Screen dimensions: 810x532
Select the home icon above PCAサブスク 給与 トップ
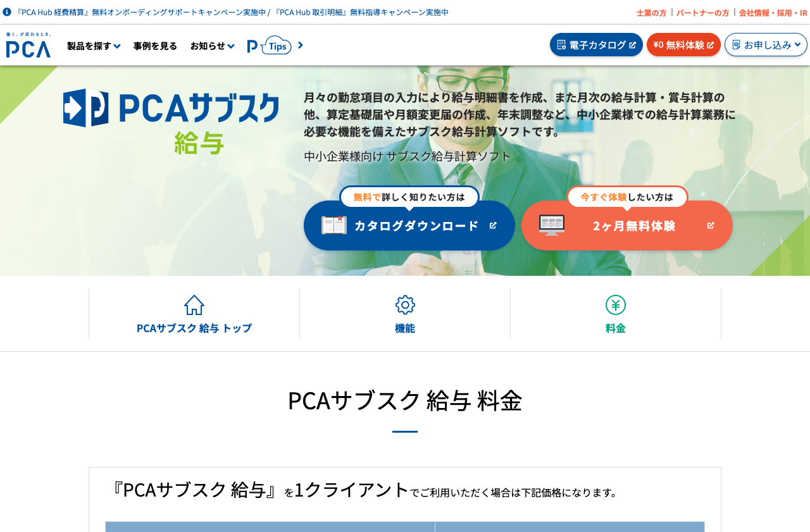[194, 304]
